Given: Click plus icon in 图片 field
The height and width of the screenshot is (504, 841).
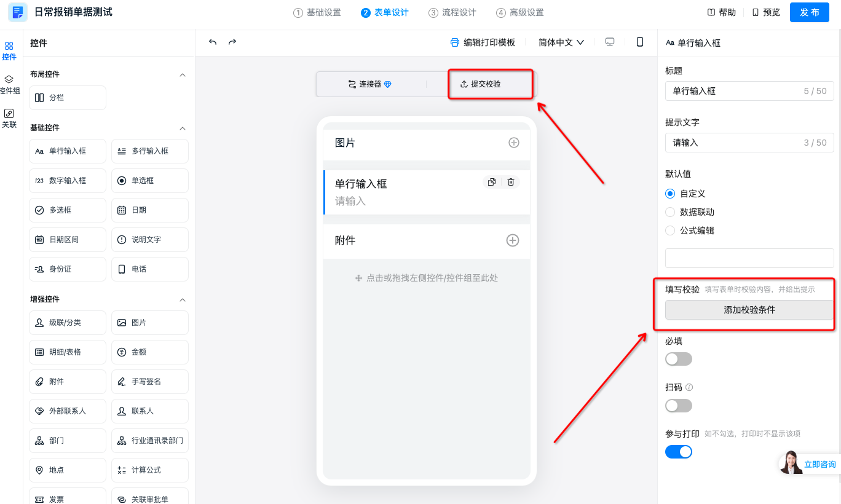Looking at the screenshot, I should pos(514,143).
